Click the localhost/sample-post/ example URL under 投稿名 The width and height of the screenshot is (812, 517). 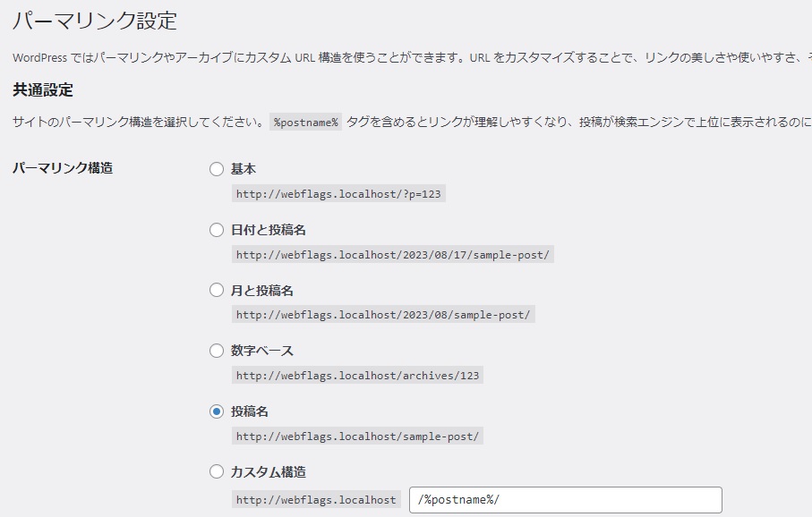coord(357,436)
